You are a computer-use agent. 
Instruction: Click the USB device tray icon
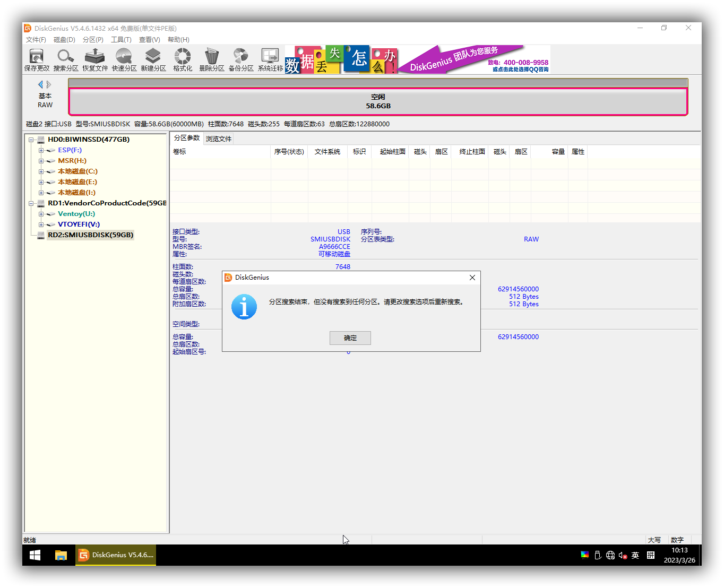coord(598,555)
